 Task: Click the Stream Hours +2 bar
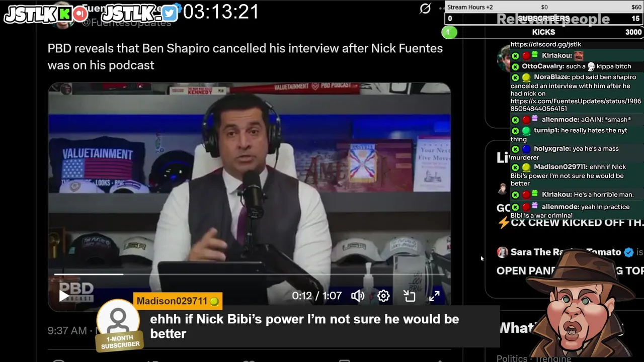pos(544,7)
